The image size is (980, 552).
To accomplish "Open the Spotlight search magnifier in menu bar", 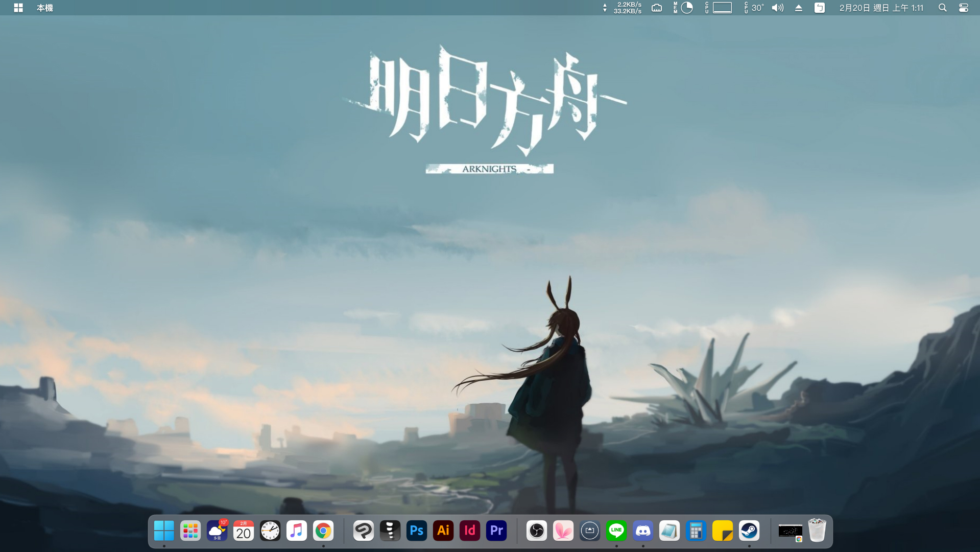I will click(943, 8).
